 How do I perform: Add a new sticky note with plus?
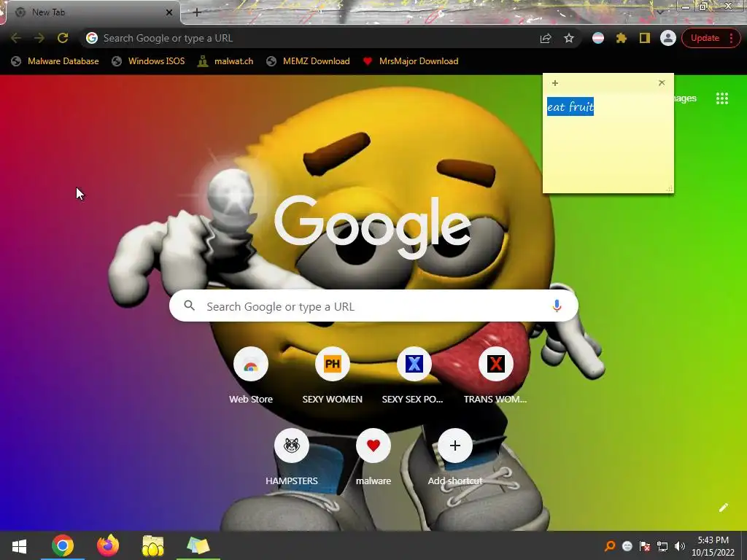pos(555,83)
